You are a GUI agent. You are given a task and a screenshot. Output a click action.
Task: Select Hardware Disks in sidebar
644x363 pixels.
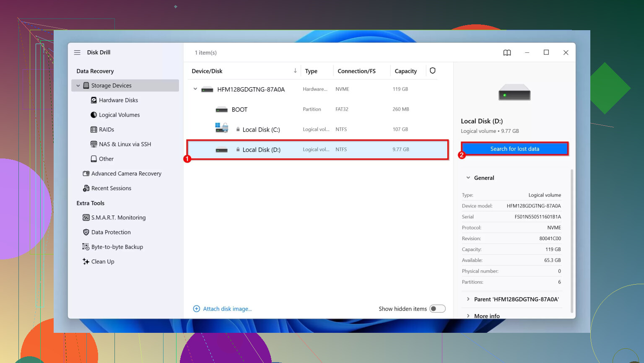118,100
